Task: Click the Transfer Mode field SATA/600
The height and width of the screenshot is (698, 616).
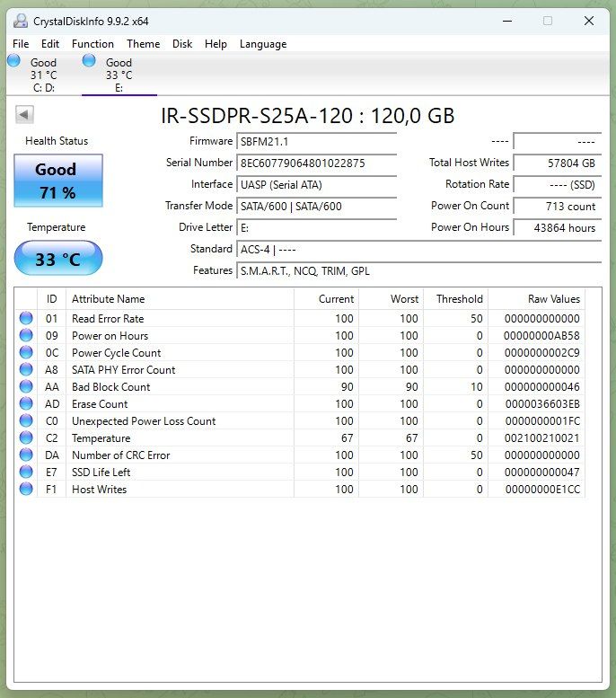Action: pyautogui.click(x=316, y=206)
